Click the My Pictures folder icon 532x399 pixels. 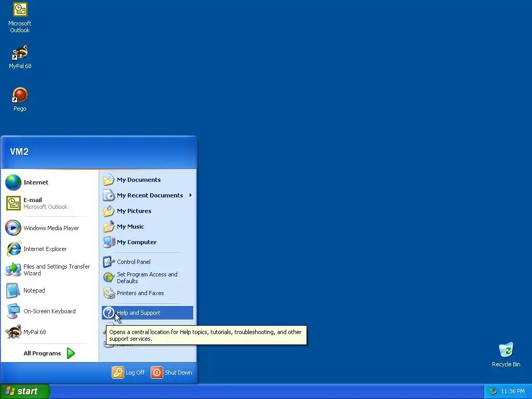[109, 211]
